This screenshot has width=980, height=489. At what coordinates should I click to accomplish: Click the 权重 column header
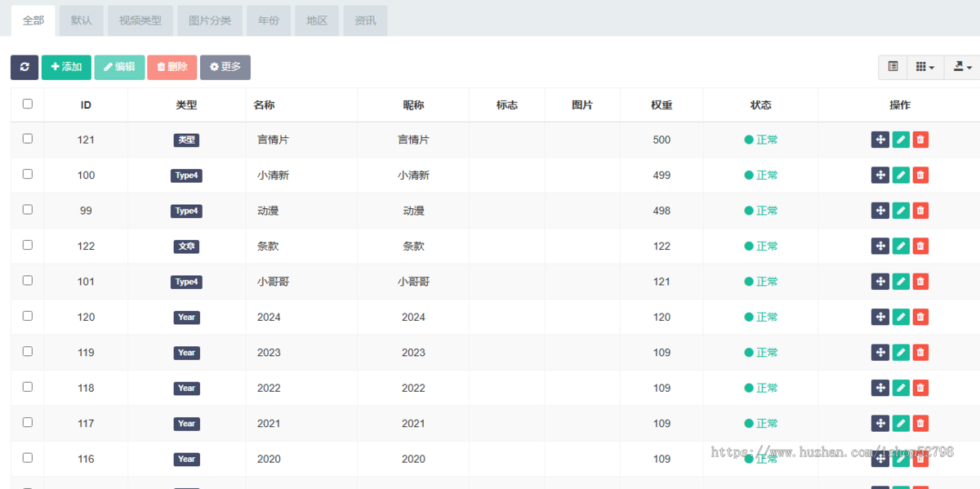tap(661, 105)
